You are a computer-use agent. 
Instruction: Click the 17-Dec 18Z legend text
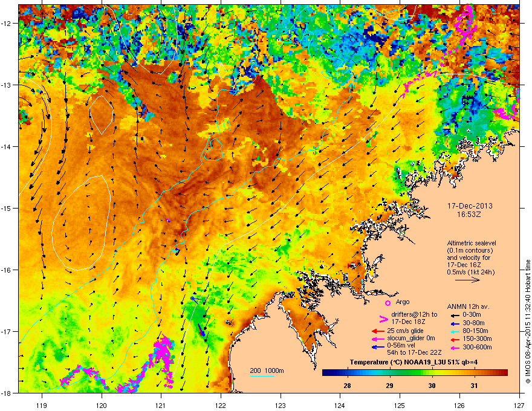pos(408,322)
